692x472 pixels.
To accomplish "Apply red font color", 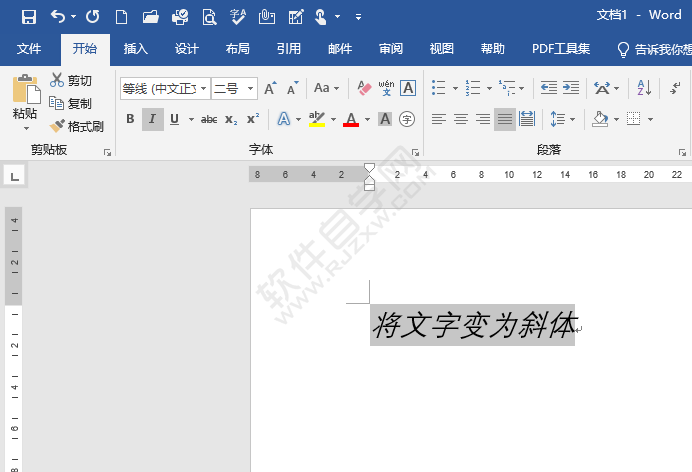I will 351,119.
